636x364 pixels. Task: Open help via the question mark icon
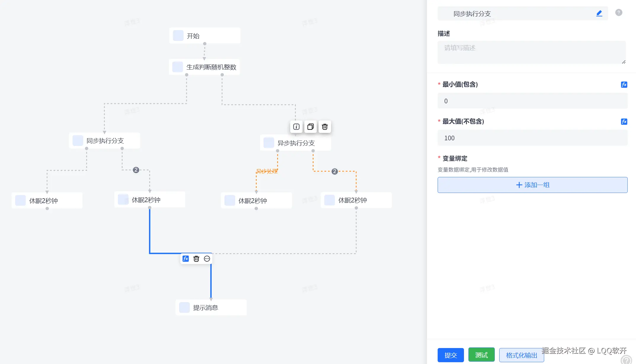(619, 12)
